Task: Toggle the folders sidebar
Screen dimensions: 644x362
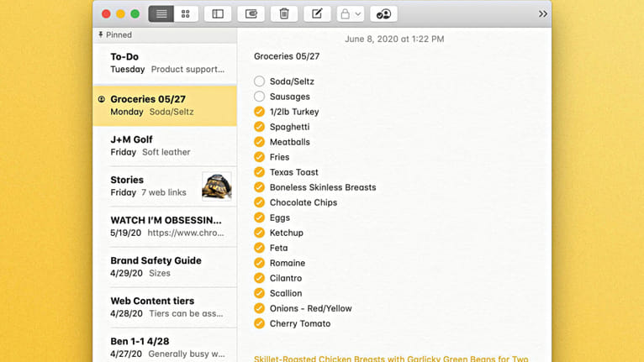Action: click(218, 14)
